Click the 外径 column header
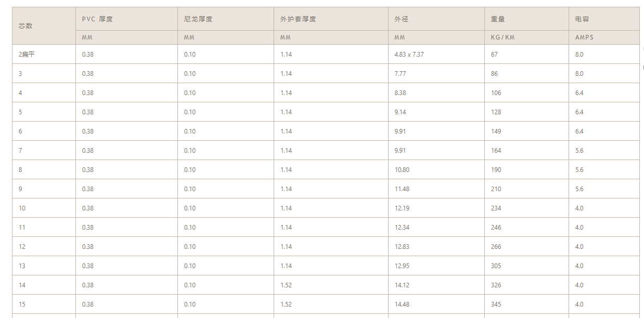The height and width of the screenshot is (318, 644). coord(436,19)
